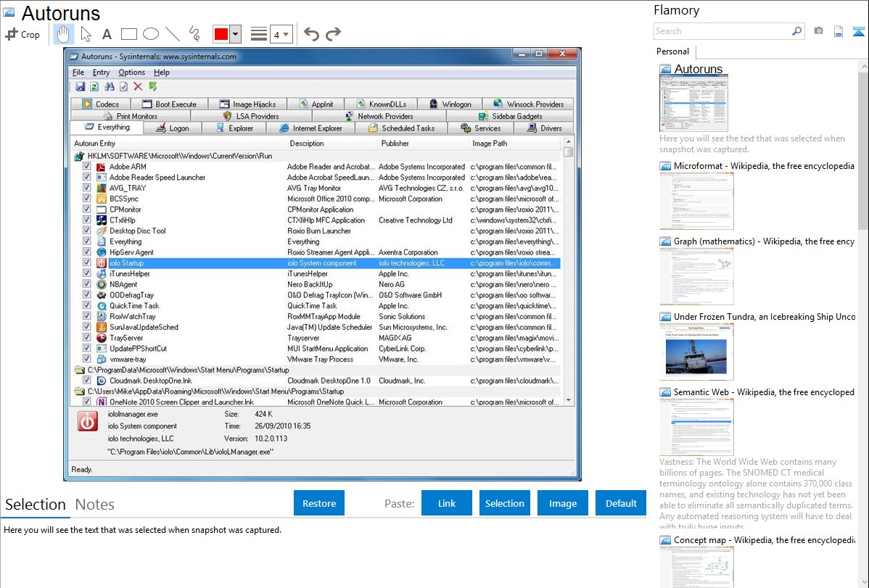Screen dimensions: 869x588
Task: Open the line width dropdown showing 4
Action: [x=281, y=35]
